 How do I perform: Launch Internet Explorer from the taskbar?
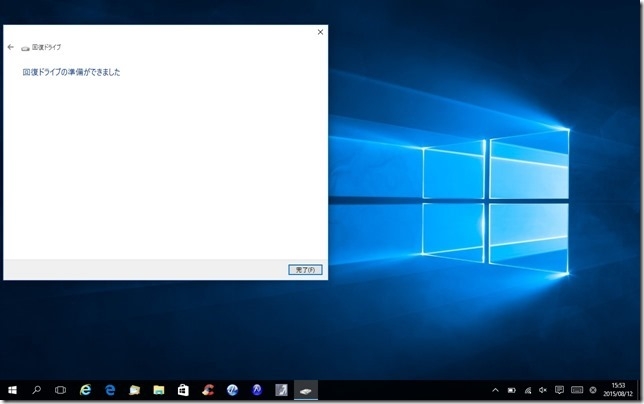[x=85, y=390]
